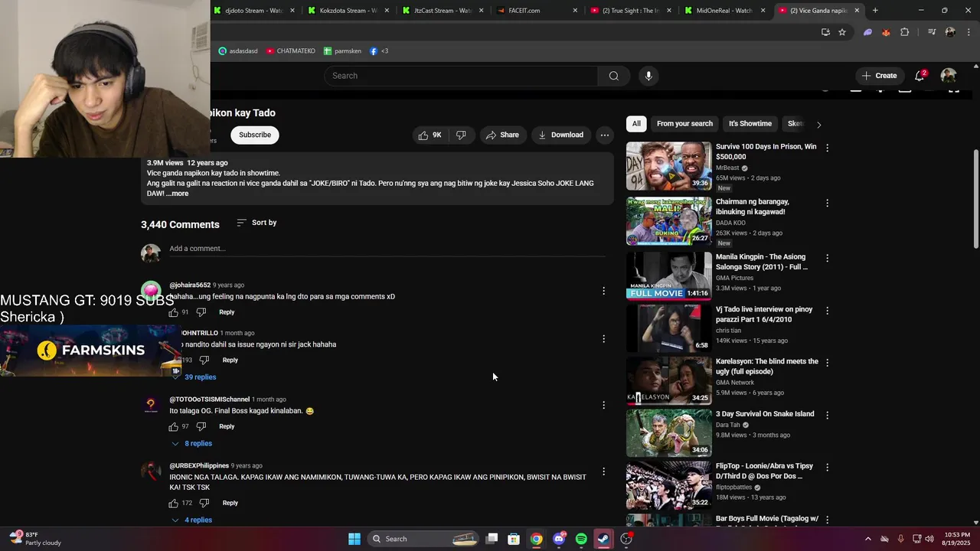The width and height of the screenshot is (980, 551).
Task: Open the Sort by comments dropdown
Action: (x=256, y=223)
